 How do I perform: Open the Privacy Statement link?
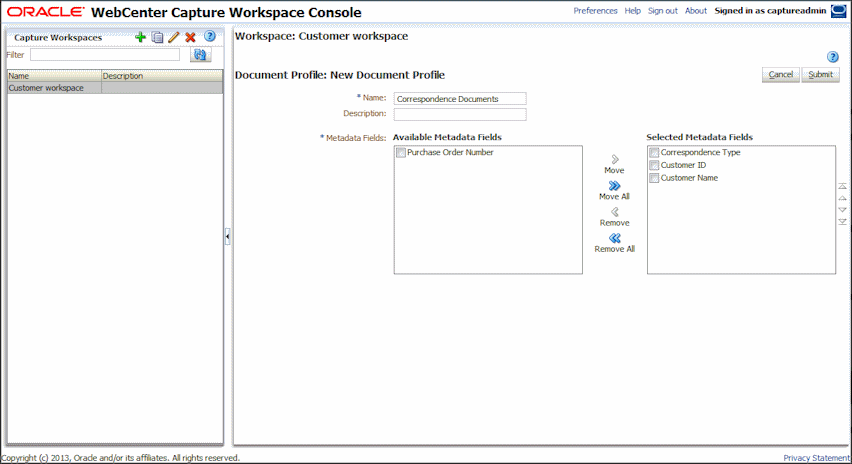click(x=816, y=458)
